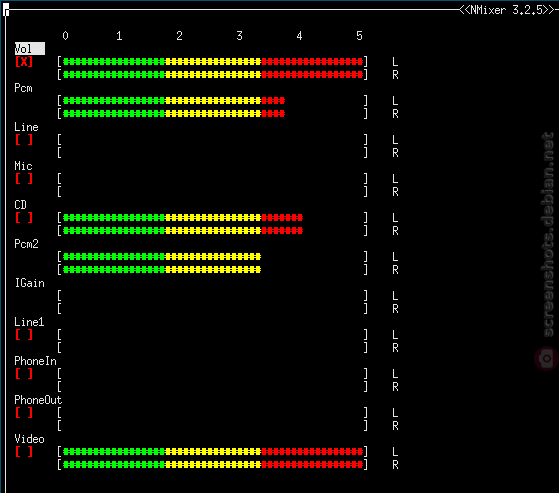Click the R label of Video row
The height and width of the screenshot is (493, 559).
(x=395, y=464)
